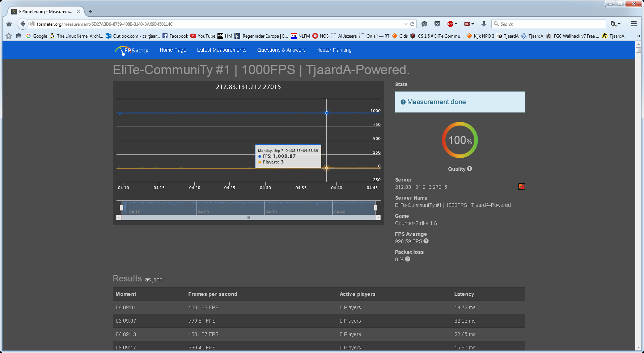Click the server address 212.83.131.212:27015 text
The image size is (644, 353).
coord(421,187)
